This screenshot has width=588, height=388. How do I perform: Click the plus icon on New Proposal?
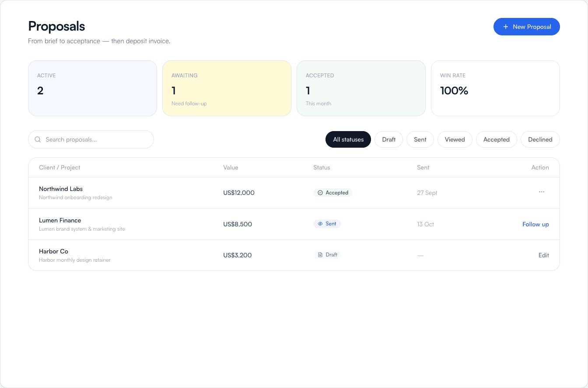click(506, 27)
